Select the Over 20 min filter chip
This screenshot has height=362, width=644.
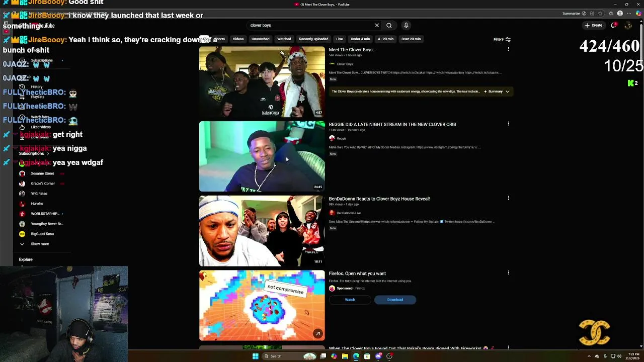click(x=411, y=39)
